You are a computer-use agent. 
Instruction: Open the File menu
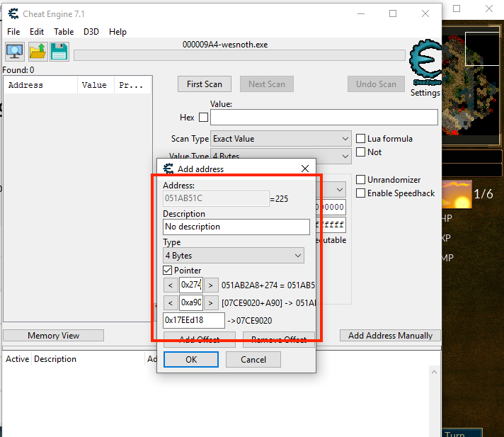click(x=13, y=31)
